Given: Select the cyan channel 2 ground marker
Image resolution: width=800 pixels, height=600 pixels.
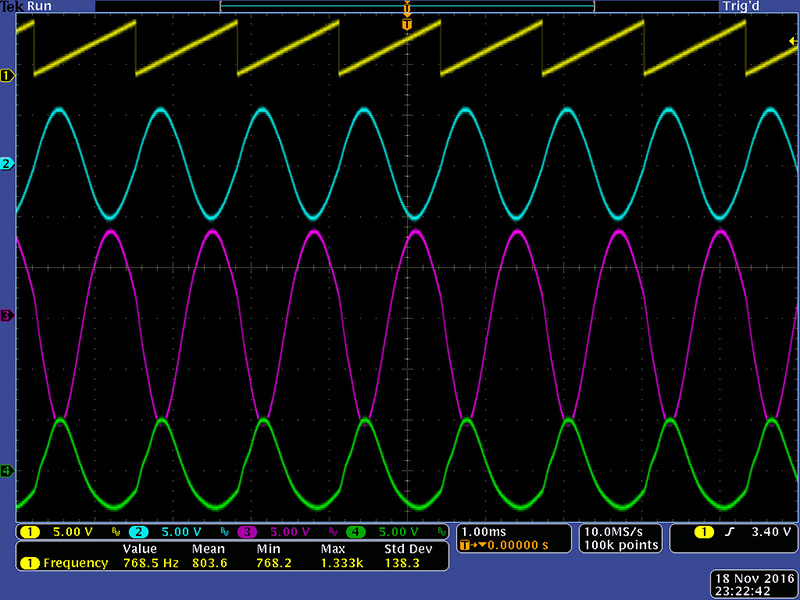Looking at the screenshot, I should [x=7, y=164].
